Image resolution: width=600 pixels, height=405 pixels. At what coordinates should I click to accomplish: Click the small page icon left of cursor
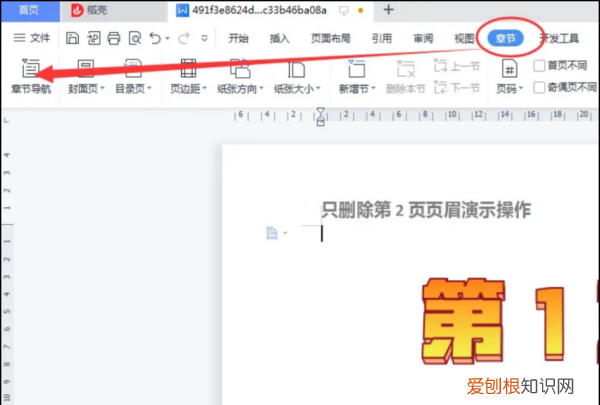click(272, 233)
